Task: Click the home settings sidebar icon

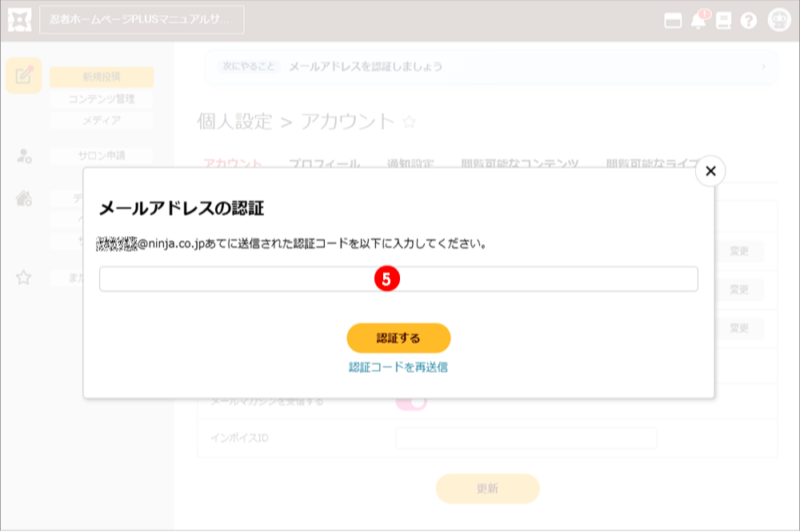Action: (x=23, y=198)
